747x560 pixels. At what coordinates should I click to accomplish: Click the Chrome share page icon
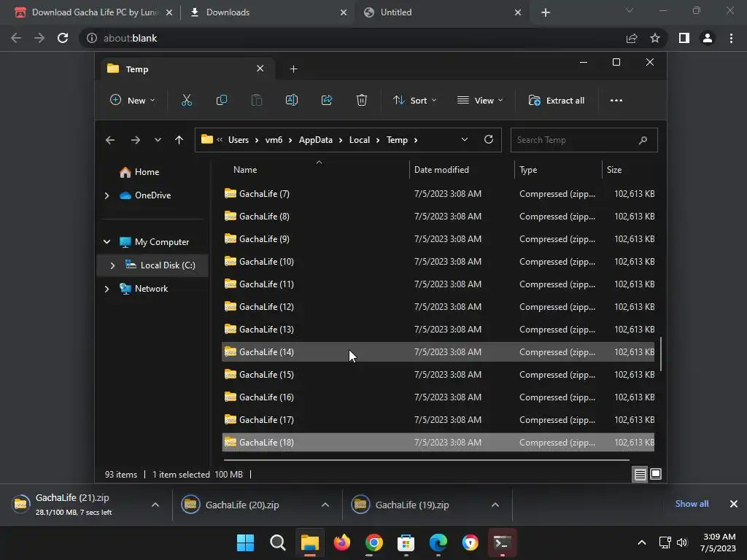point(632,38)
